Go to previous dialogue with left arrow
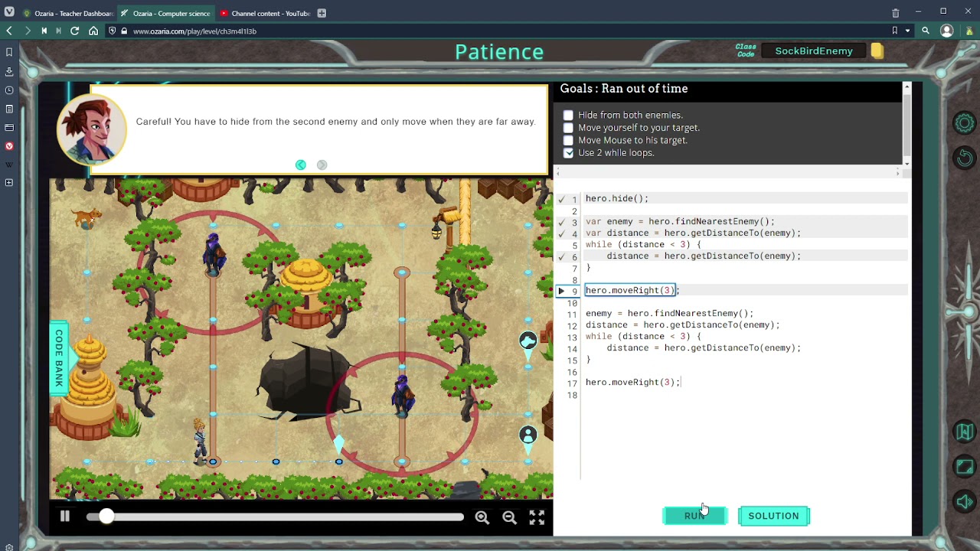Viewport: 980px width, 551px height. [x=301, y=165]
